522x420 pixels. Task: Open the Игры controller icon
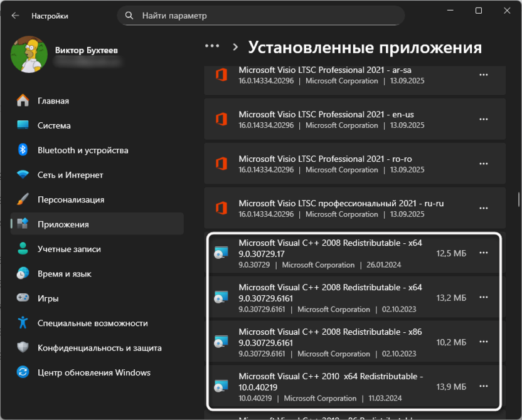(x=23, y=299)
